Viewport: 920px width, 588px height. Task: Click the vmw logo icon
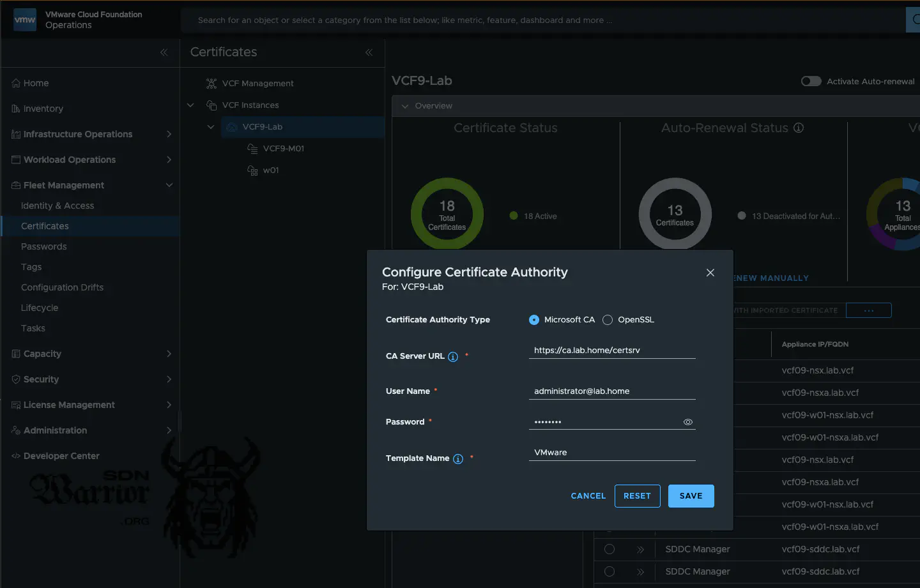[25, 20]
